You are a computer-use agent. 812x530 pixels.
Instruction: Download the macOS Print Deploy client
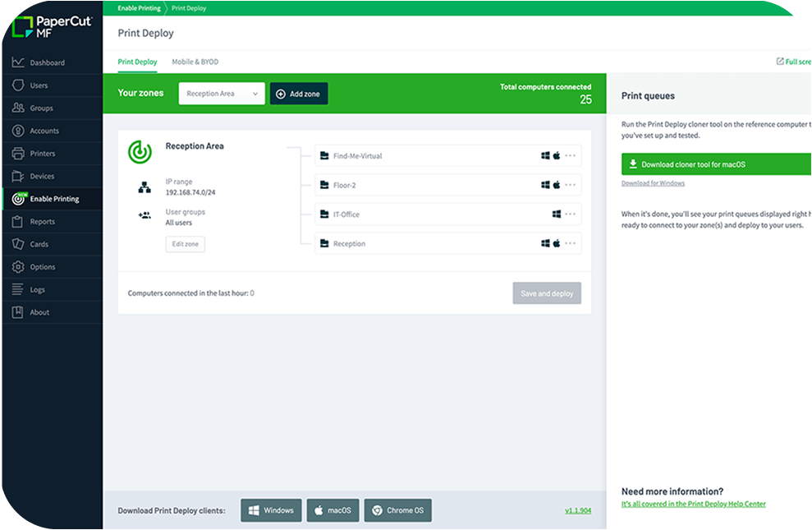tap(333, 510)
